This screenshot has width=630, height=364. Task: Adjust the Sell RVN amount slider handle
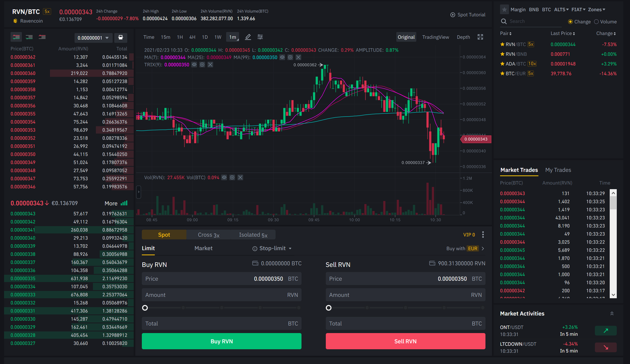coord(329,308)
